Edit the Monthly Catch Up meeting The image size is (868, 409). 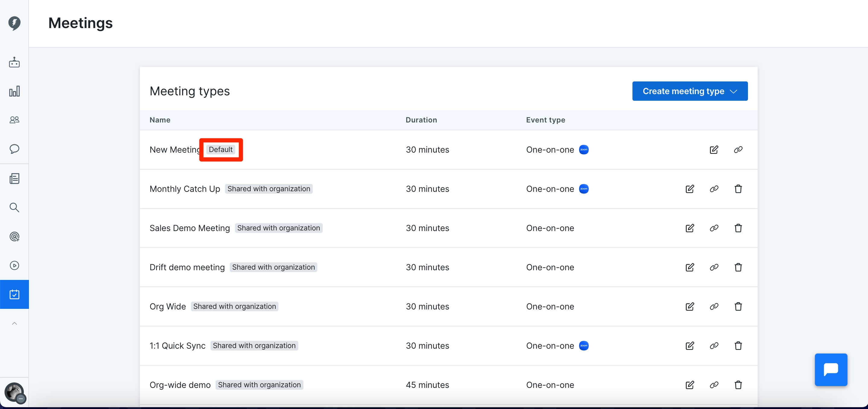689,189
